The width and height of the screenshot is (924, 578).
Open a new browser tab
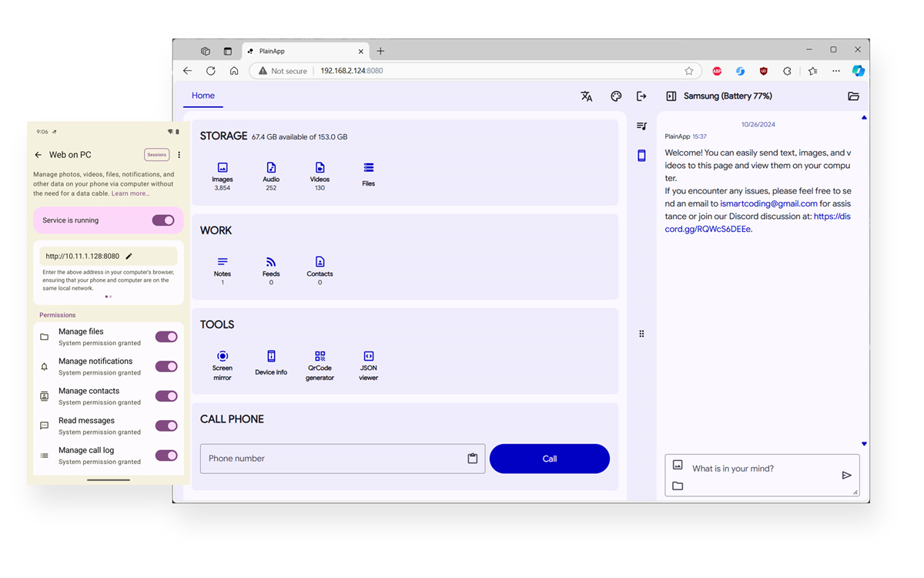[380, 52]
